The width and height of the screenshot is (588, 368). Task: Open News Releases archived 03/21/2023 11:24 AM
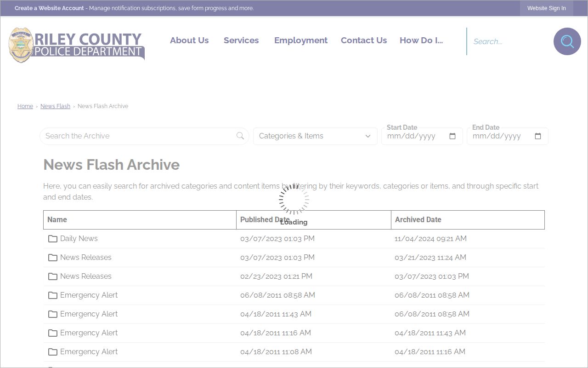click(86, 258)
